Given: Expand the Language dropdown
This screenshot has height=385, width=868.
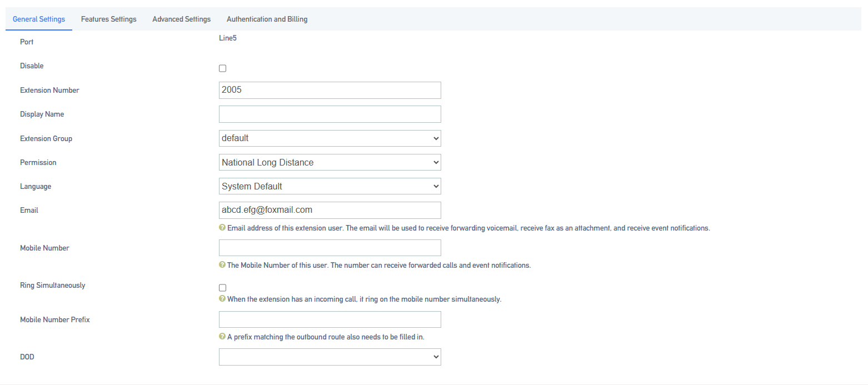Looking at the screenshot, I should (330, 186).
